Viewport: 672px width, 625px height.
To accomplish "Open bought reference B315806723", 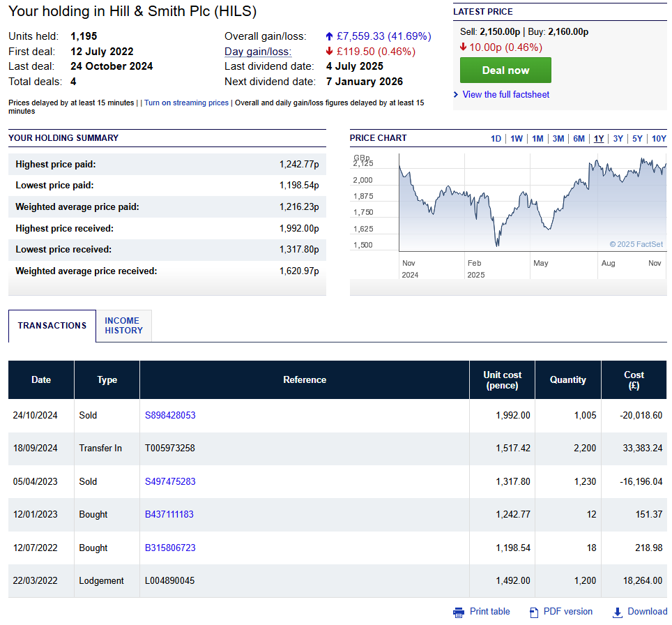I will pyautogui.click(x=170, y=548).
